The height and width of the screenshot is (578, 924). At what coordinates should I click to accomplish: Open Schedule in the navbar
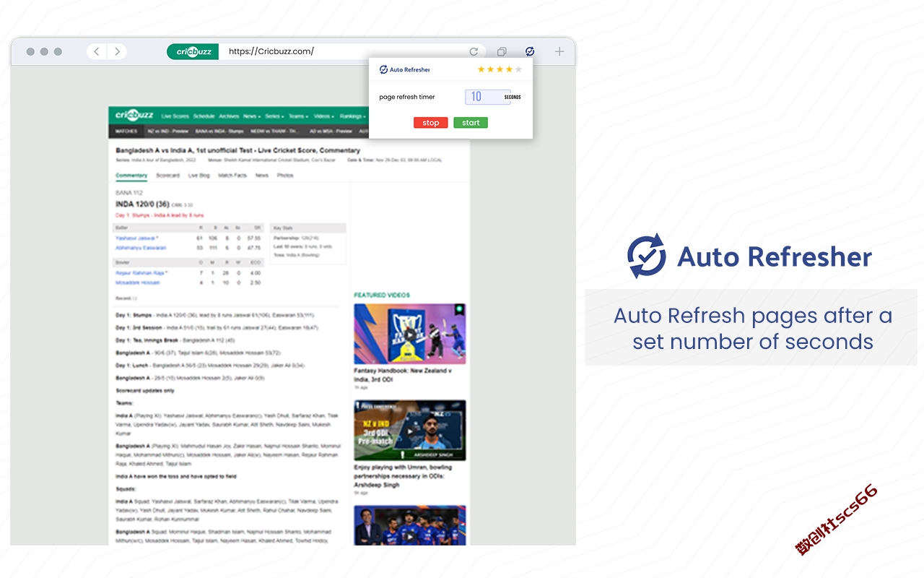[x=204, y=116]
